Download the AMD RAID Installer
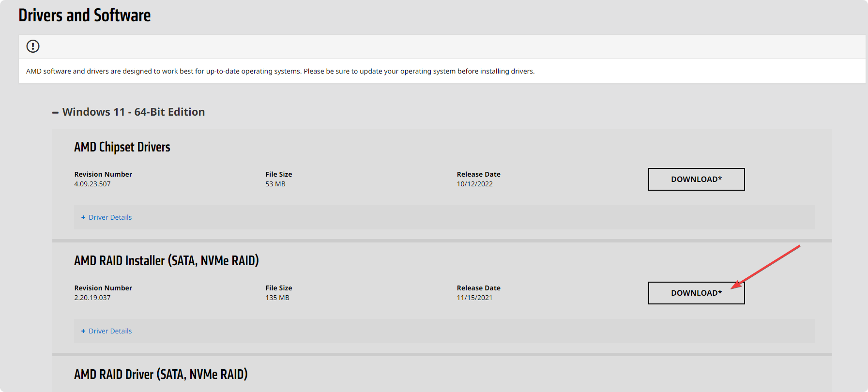 point(696,293)
